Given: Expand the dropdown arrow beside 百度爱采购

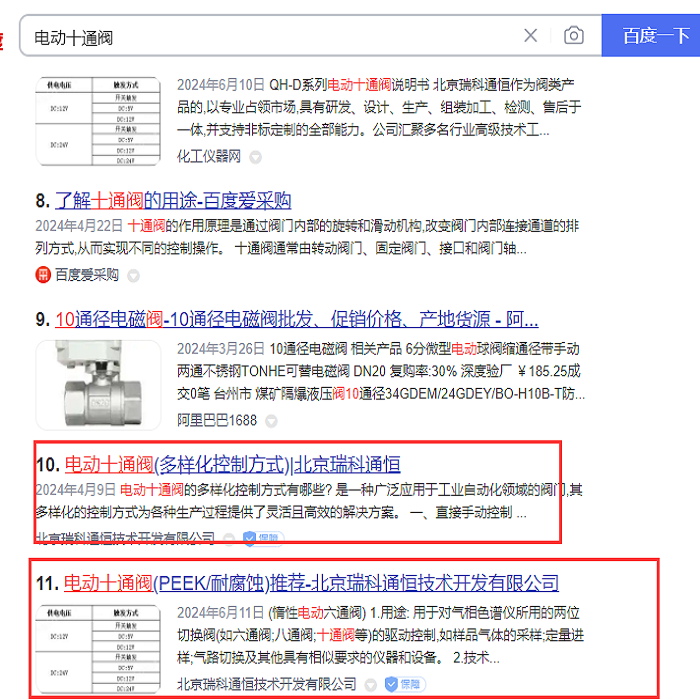Looking at the screenshot, I should coord(133,276).
